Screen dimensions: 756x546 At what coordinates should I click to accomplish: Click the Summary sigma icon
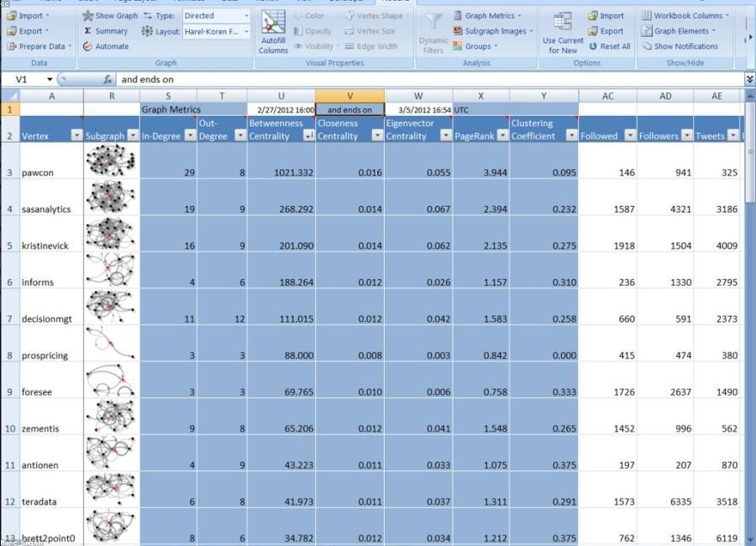coord(87,31)
